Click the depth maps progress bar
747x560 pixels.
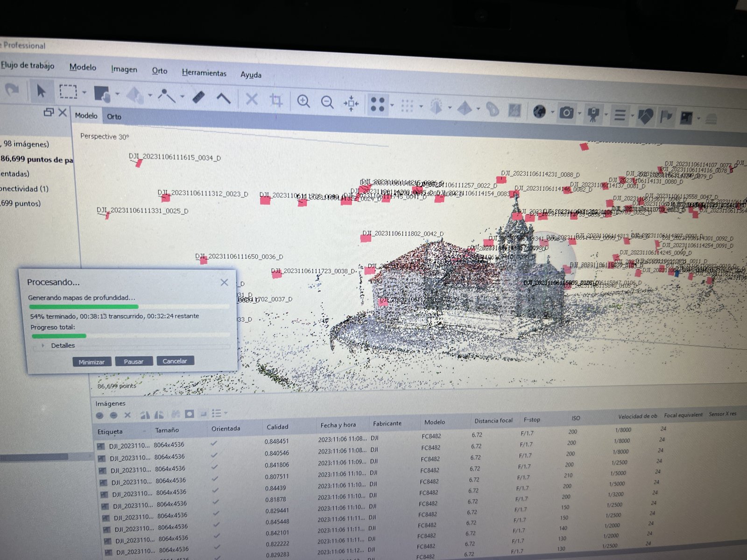(129, 307)
